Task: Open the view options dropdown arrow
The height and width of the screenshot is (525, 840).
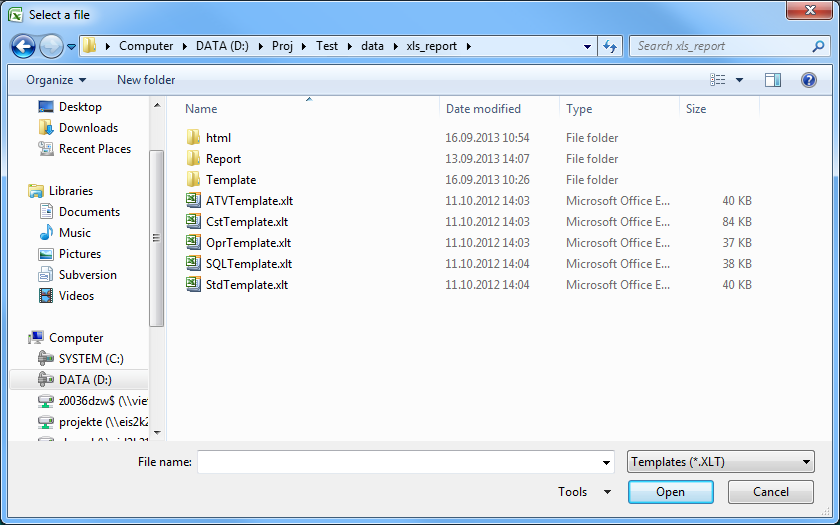Action: click(x=739, y=80)
